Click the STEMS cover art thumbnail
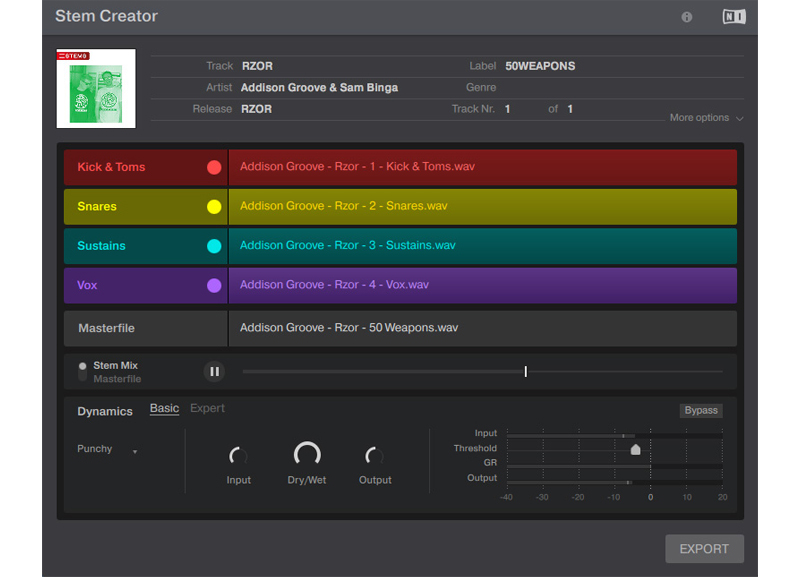This screenshot has height=577, width=800. pyautogui.click(x=96, y=89)
